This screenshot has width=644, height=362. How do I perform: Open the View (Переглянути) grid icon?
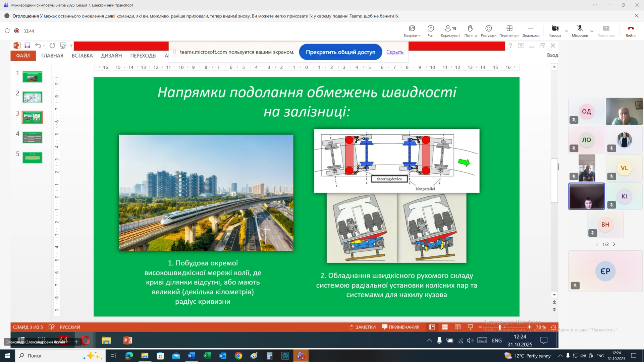pyautogui.click(x=509, y=29)
